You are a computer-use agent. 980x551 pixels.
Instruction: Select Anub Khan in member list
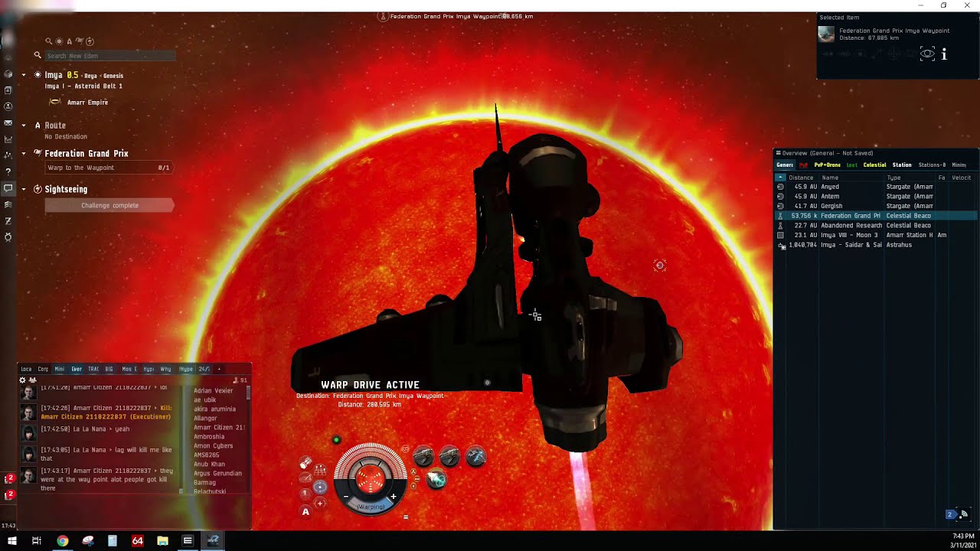click(209, 464)
